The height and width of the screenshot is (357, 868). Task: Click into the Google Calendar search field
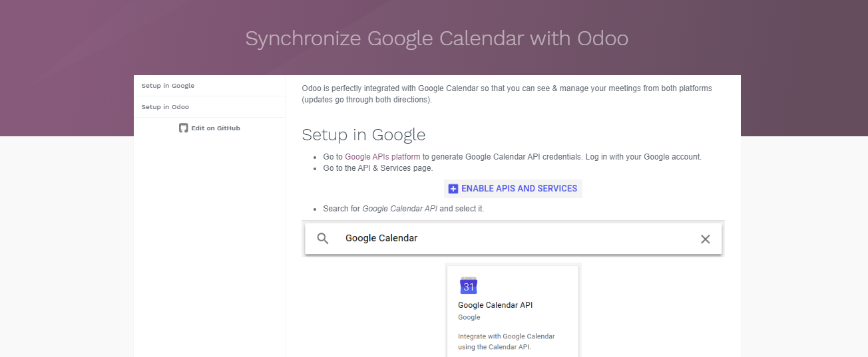[513, 239]
